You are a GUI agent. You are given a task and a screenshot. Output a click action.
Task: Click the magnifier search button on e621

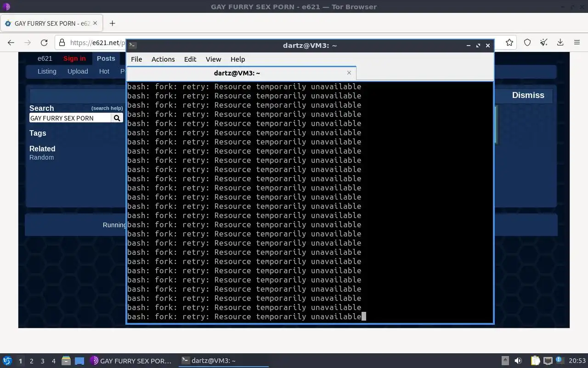(117, 118)
